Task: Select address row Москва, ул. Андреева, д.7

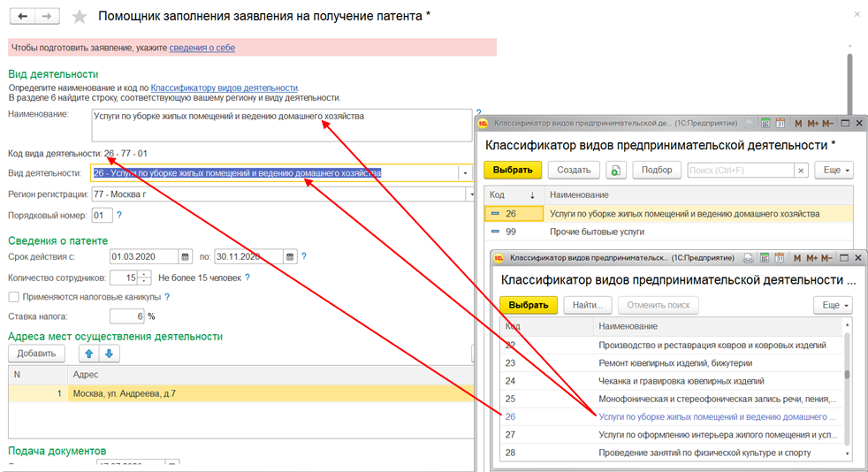Action: pyautogui.click(x=240, y=393)
